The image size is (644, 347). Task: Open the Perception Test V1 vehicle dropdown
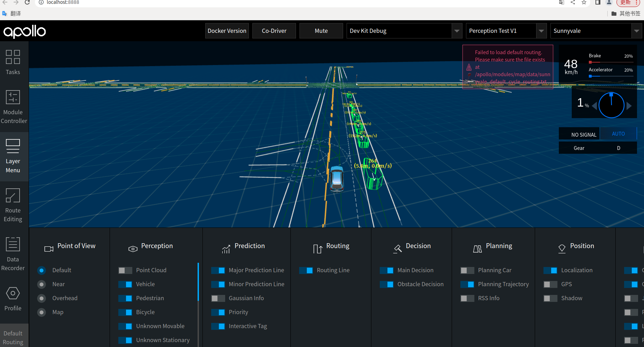click(x=506, y=31)
